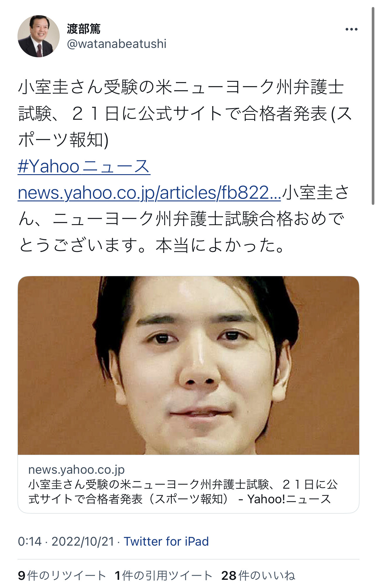Open the #Yahooニュース hashtag
The height and width of the screenshot is (588, 377).
click(84, 167)
